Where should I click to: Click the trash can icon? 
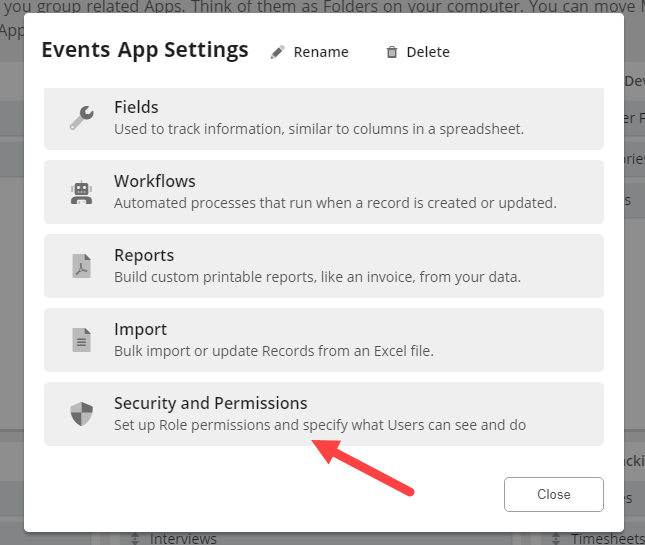click(x=392, y=52)
